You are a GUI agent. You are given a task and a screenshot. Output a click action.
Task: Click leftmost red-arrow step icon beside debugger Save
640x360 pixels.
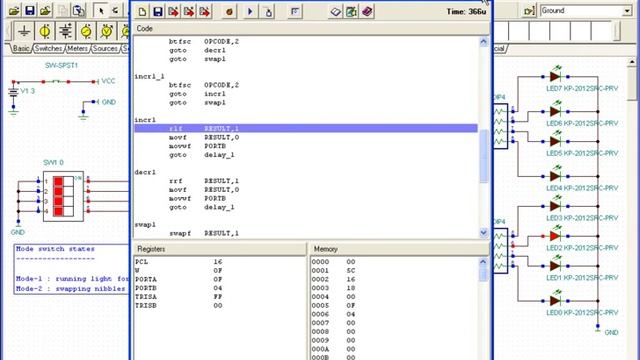pos(173,12)
